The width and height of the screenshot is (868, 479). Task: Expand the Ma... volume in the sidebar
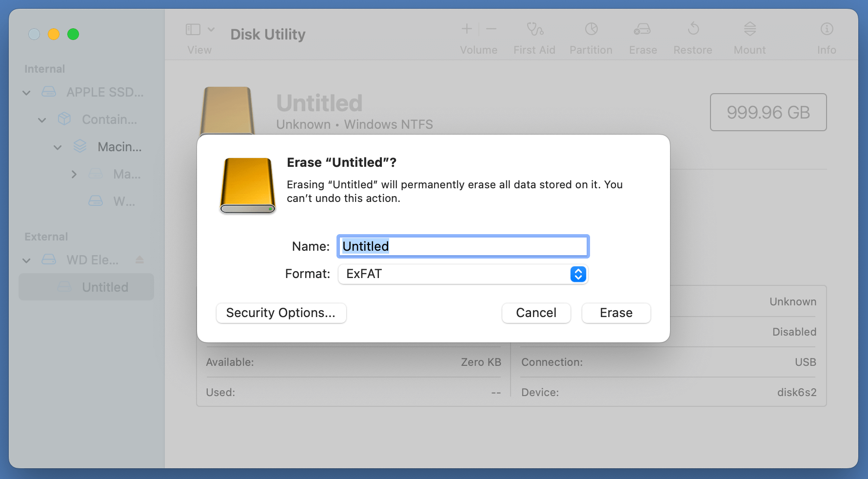click(74, 174)
